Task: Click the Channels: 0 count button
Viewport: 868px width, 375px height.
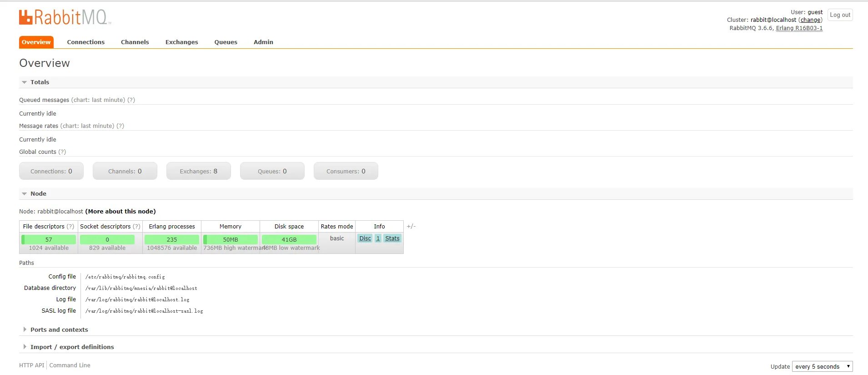Action: pos(125,171)
